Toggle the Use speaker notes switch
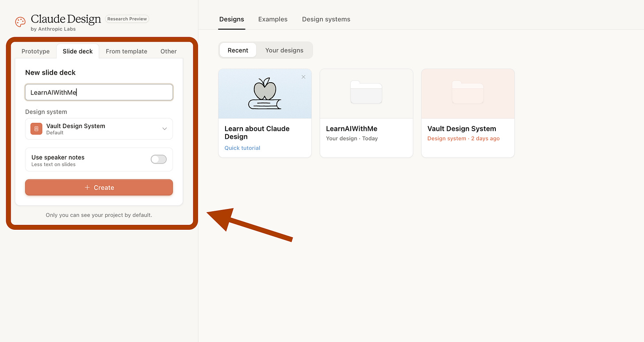Screen dimensions: 644x342 (159, 160)
